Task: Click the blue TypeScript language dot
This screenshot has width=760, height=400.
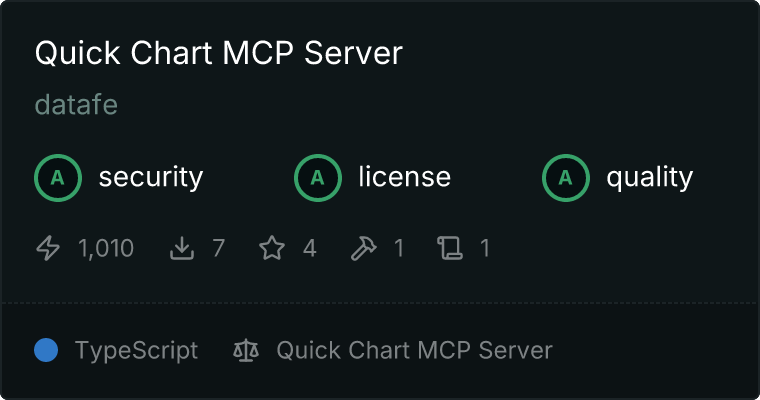Action: 46,350
